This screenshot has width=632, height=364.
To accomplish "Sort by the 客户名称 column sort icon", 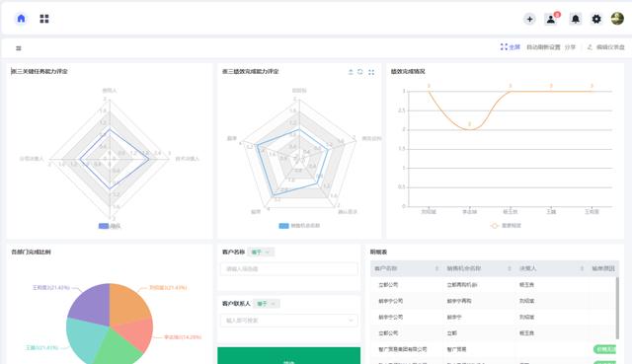I will click(436, 268).
